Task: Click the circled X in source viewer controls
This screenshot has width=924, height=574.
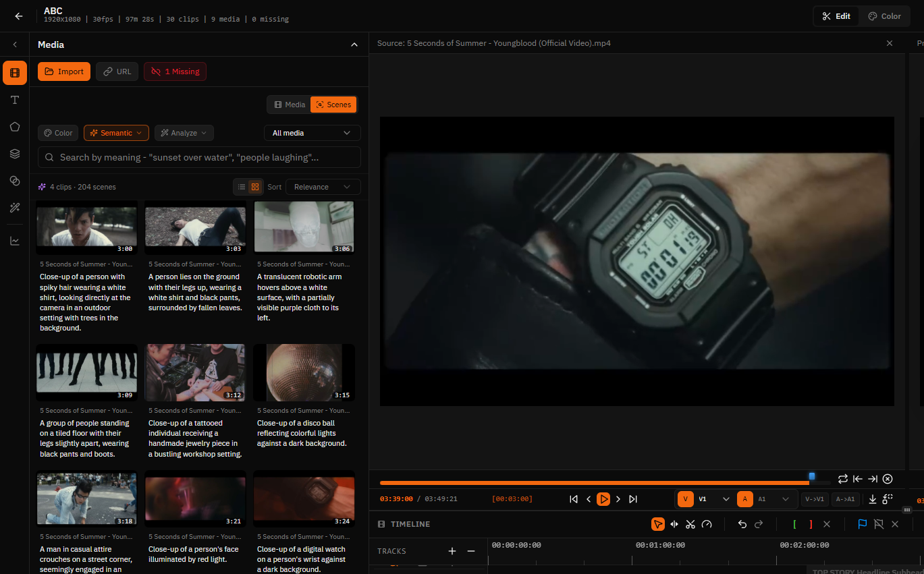Action: coord(888,479)
